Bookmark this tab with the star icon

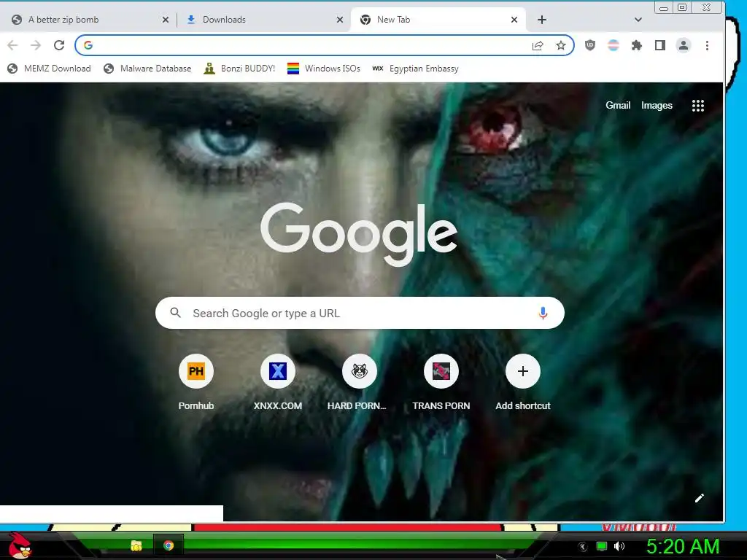[x=561, y=45]
